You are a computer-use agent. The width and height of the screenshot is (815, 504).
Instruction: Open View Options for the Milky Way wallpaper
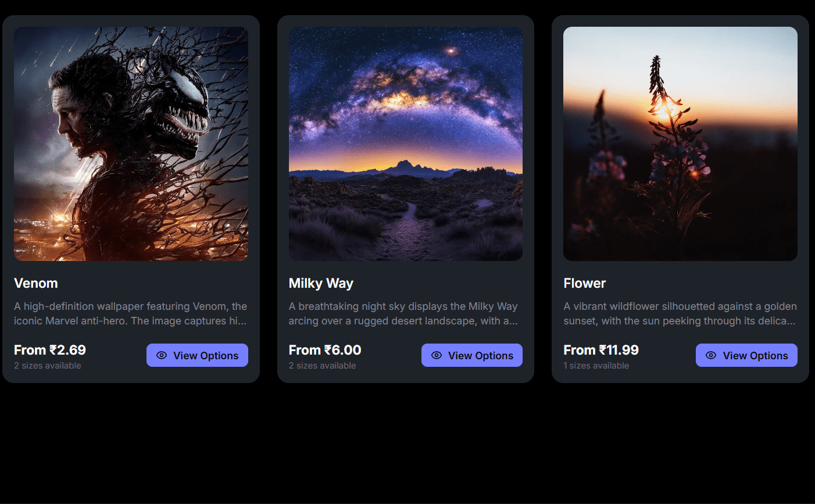(472, 355)
